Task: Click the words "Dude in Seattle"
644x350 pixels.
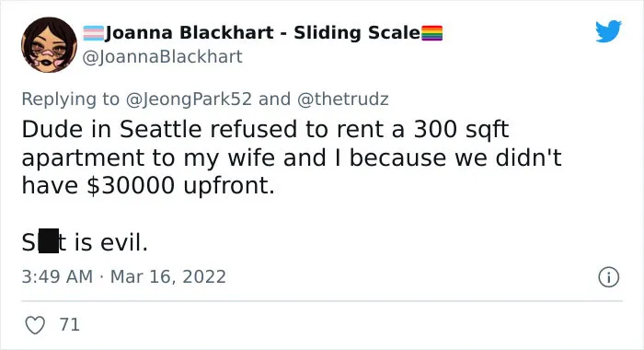Action: (x=111, y=129)
